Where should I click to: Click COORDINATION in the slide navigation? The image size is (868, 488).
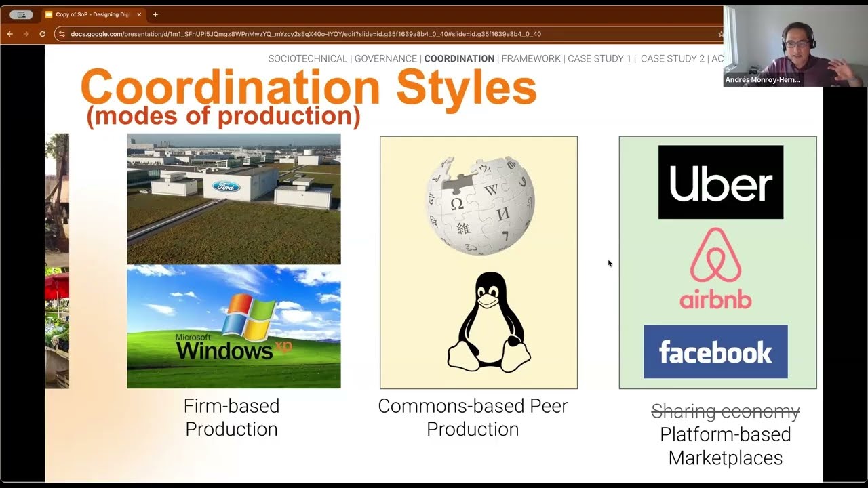(459, 59)
